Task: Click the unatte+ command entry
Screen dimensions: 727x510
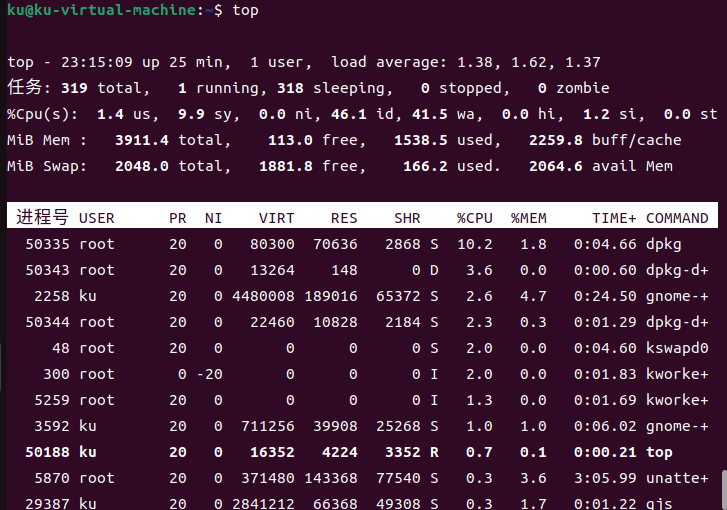Action: coord(677,478)
